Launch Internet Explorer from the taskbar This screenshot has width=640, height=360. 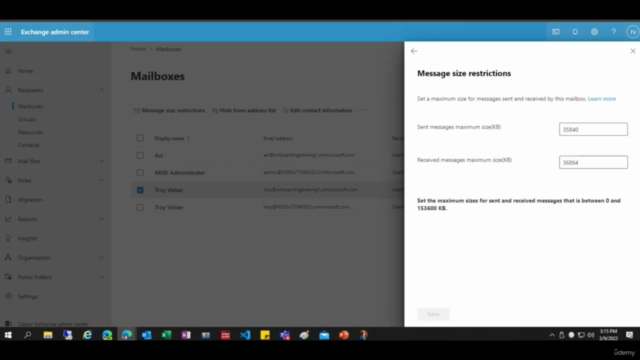pos(87,335)
